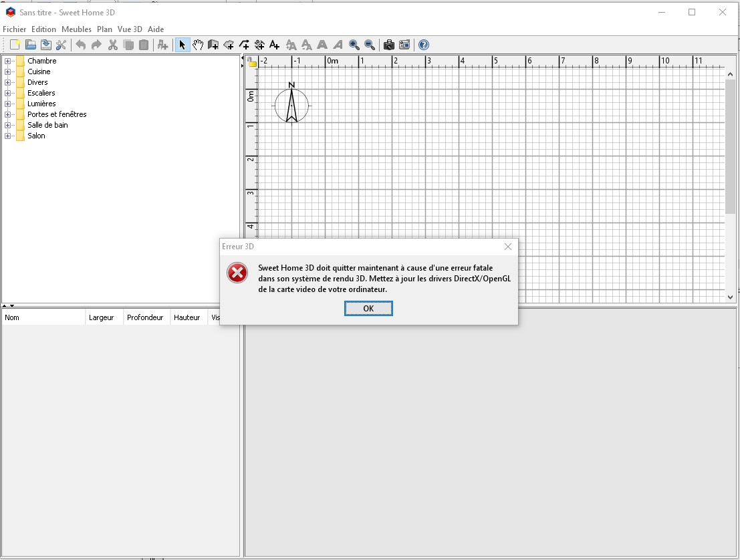Expand the Chambre furniture category
The width and height of the screenshot is (740, 560).
[x=7, y=61]
